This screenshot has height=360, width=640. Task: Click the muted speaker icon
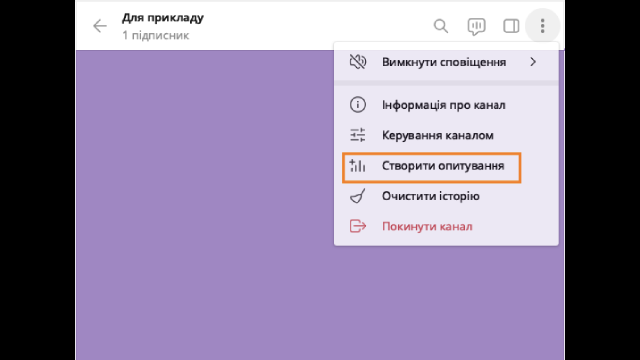[x=358, y=62]
